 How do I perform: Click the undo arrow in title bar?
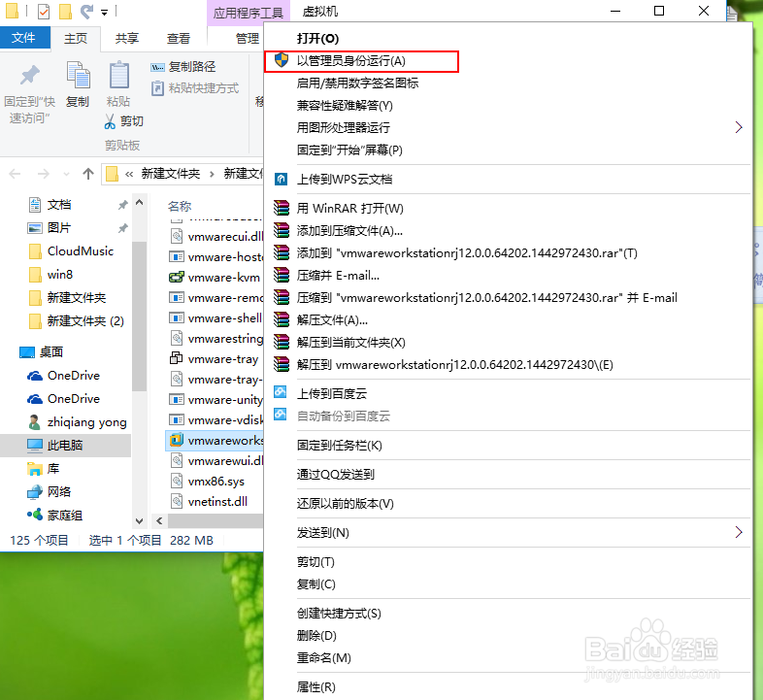pyautogui.click(x=86, y=11)
